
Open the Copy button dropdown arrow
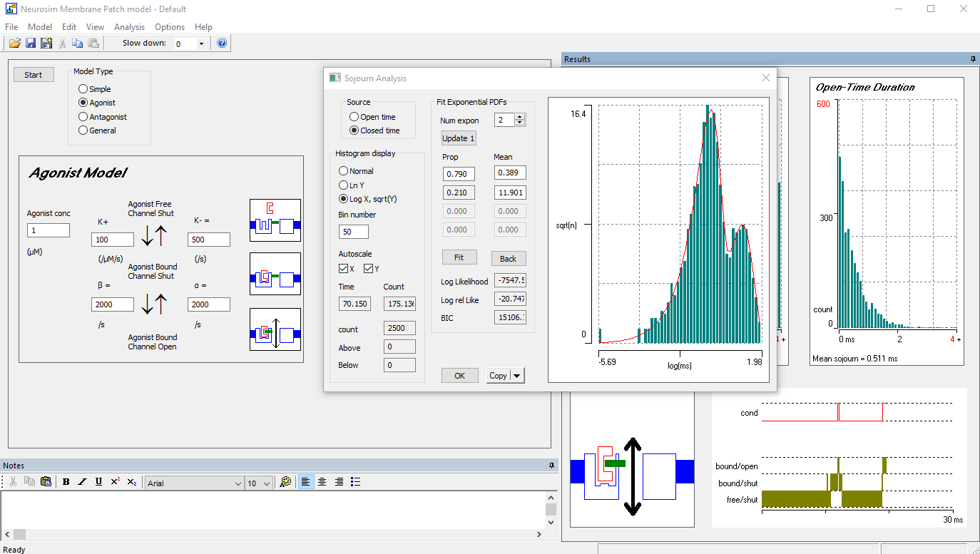pos(517,376)
